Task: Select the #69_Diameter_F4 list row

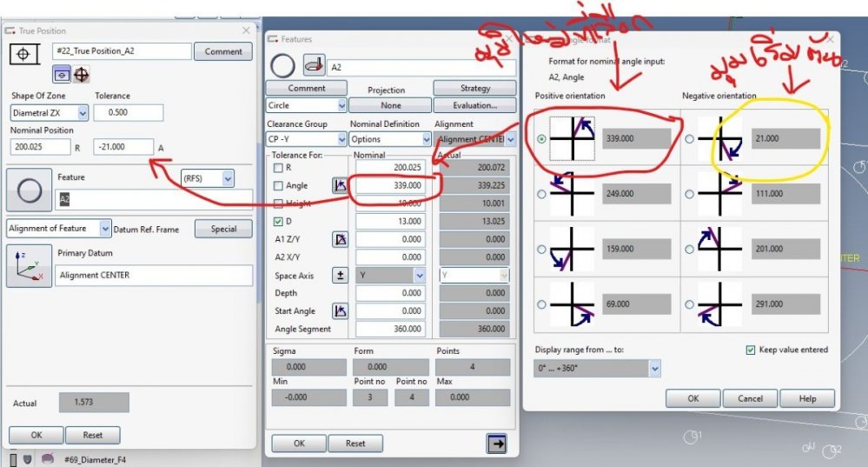Action: (94, 459)
